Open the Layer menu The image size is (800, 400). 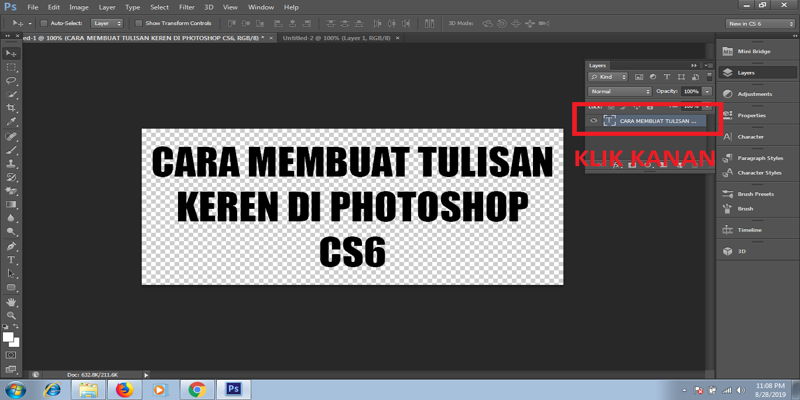tap(107, 8)
